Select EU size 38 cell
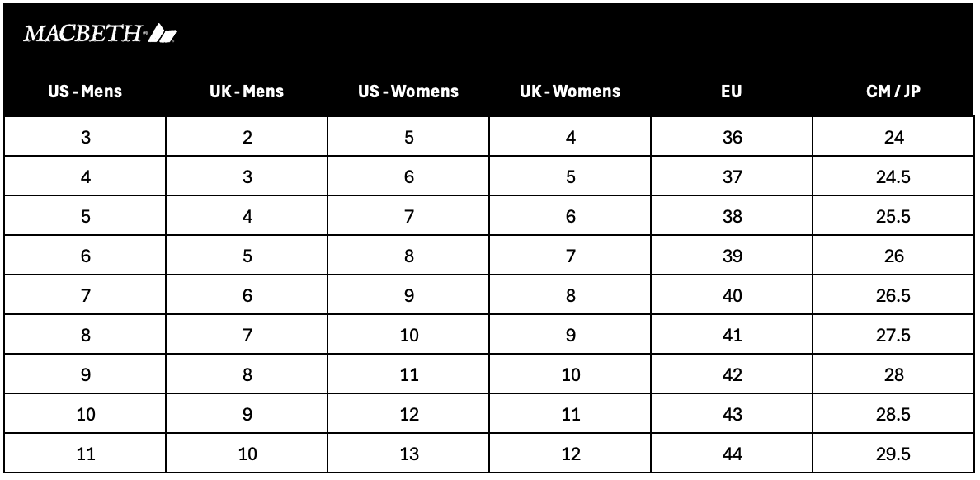980x480 pixels. pos(732,217)
